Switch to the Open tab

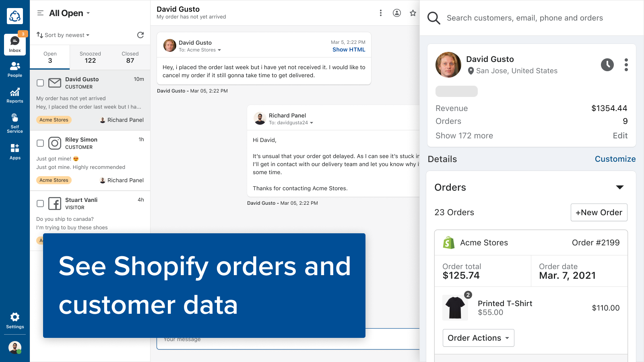[x=50, y=57]
